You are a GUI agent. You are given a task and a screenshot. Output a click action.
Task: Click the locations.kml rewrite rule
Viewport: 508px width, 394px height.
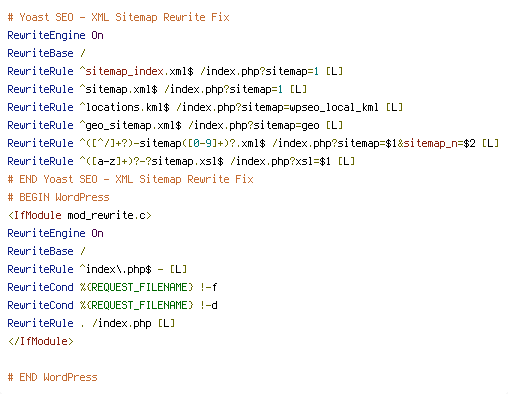tap(205, 107)
